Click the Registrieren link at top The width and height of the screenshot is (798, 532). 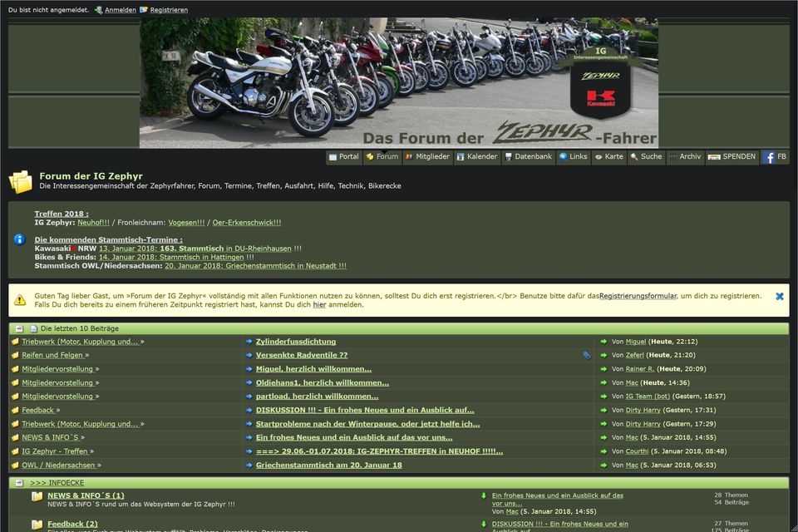pyautogui.click(x=169, y=10)
